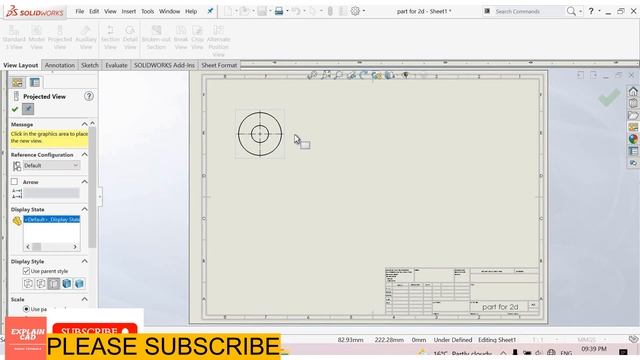The image size is (640, 360).
Task: Click the pin icon next to Help
Action: (x=210, y=11)
